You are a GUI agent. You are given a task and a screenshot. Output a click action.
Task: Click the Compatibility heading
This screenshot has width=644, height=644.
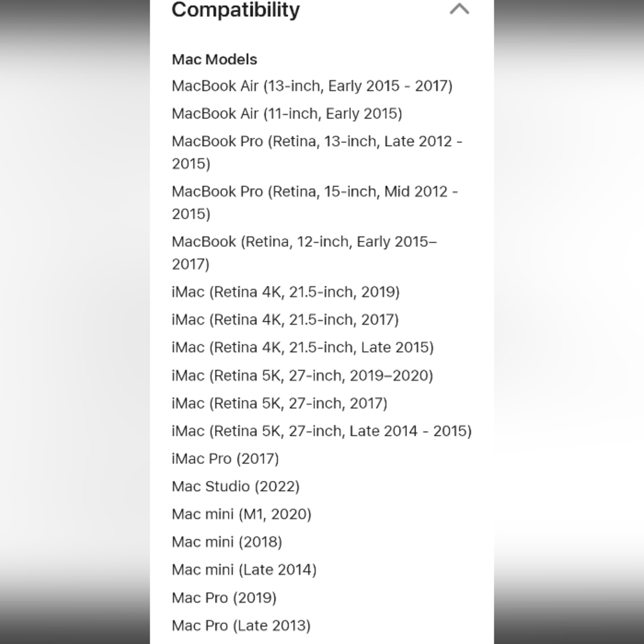click(x=236, y=10)
